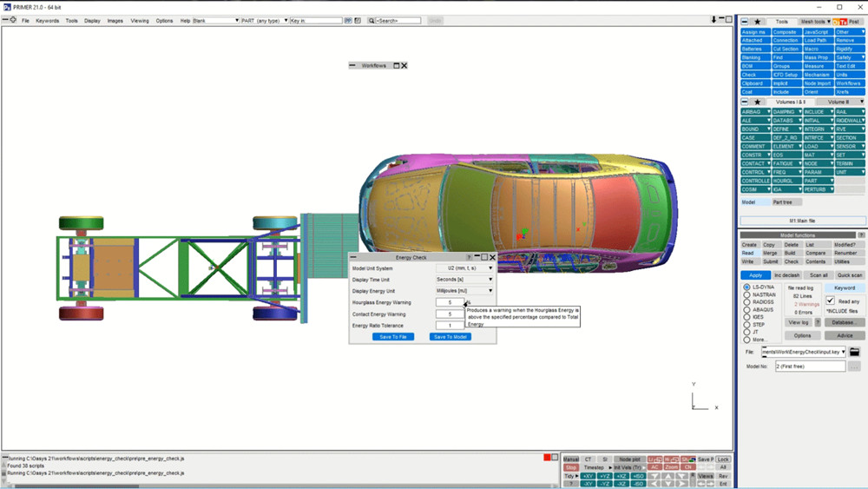The height and width of the screenshot is (489, 868).
Task: Click the blue Apply button
Action: [x=755, y=275]
